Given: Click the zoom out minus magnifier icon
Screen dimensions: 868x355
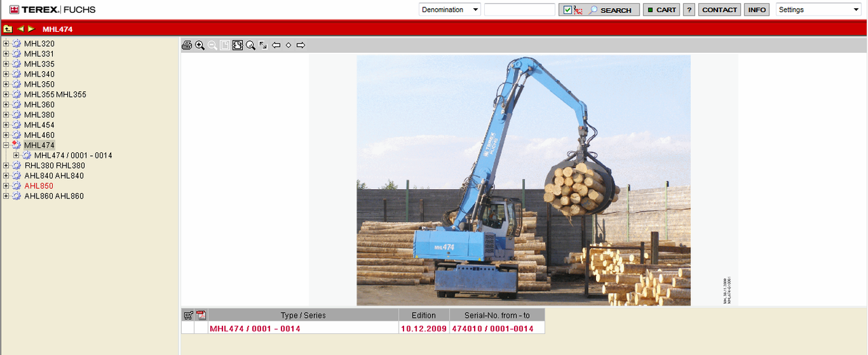Looking at the screenshot, I should coord(212,45).
